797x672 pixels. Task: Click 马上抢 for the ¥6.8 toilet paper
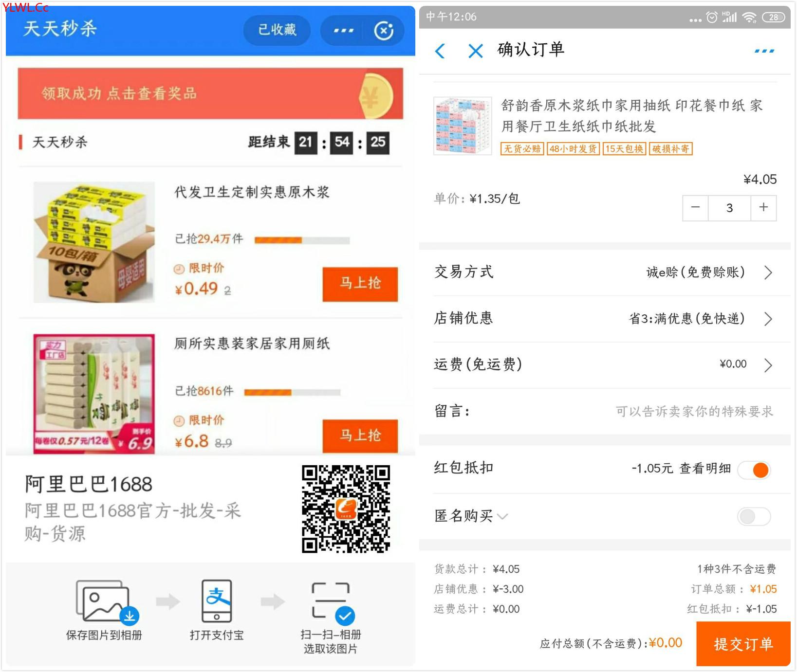click(x=360, y=436)
